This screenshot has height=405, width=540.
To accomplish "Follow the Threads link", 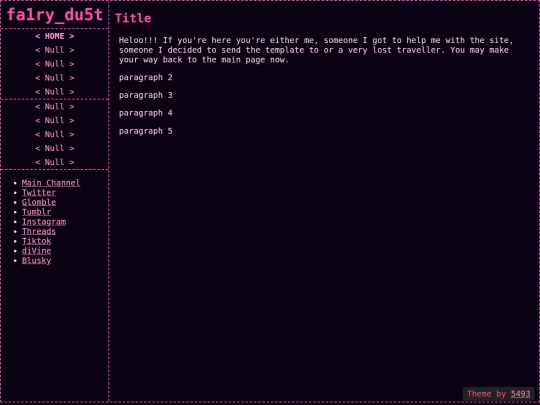I will click(39, 231).
